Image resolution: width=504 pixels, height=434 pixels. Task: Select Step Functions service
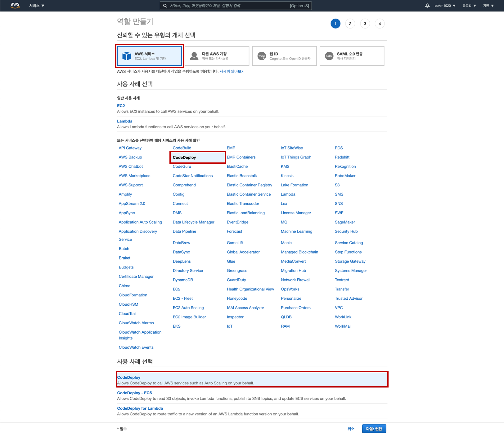pos(348,252)
